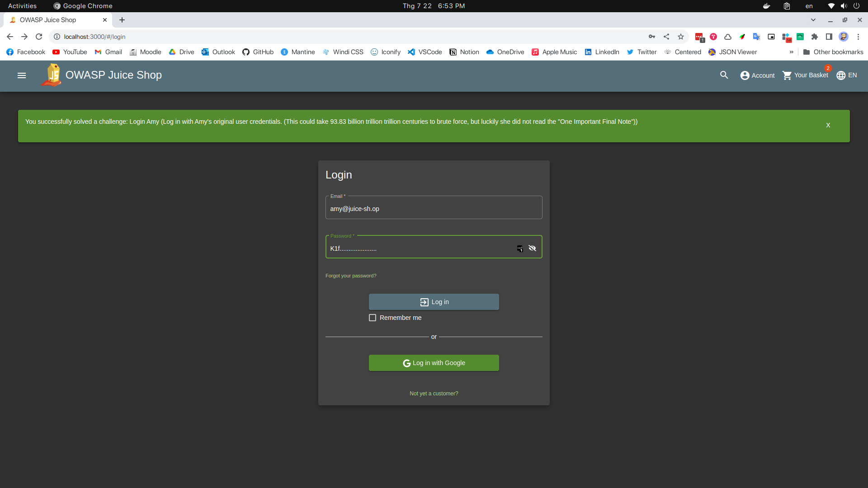Open the Forgot your password link

pyautogui.click(x=351, y=276)
